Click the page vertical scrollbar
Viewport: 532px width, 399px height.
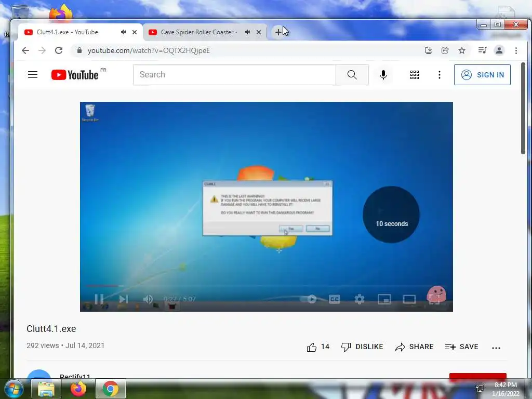(x=524, y=109)
